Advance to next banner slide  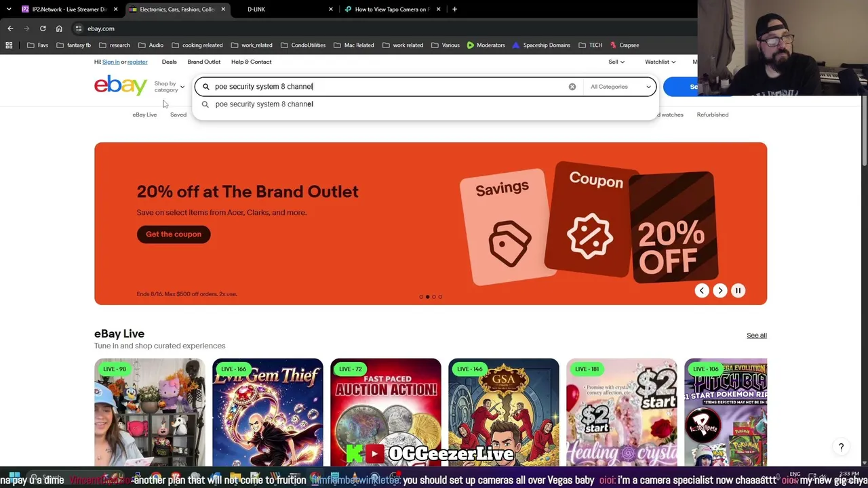pyautogui.click(x=720, y=291)
